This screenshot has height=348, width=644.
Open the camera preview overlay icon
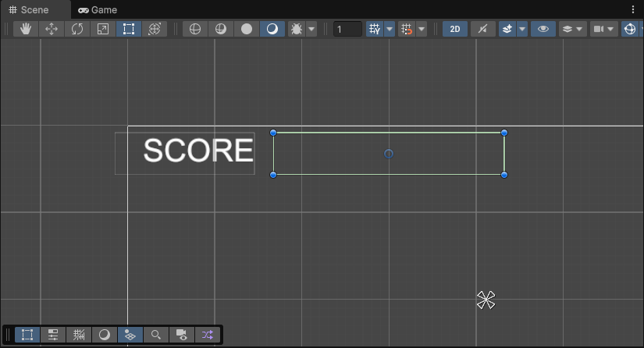(x=182, y=335)
